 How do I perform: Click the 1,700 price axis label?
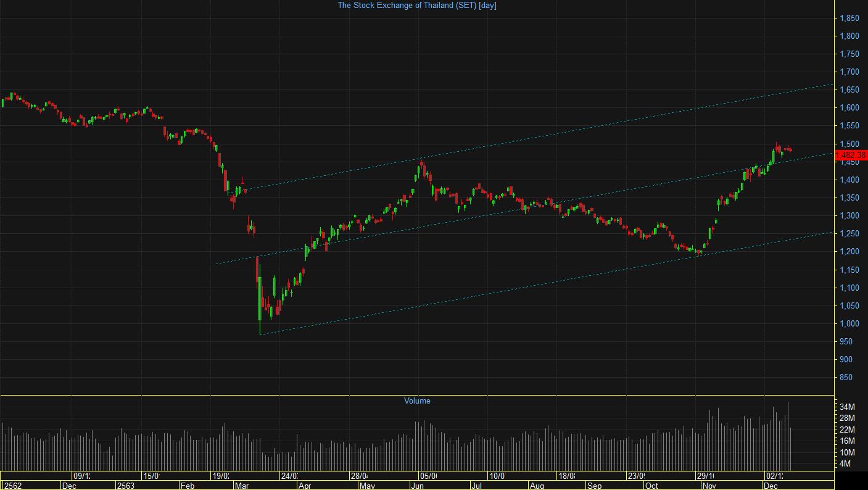[x=849, y=72]
